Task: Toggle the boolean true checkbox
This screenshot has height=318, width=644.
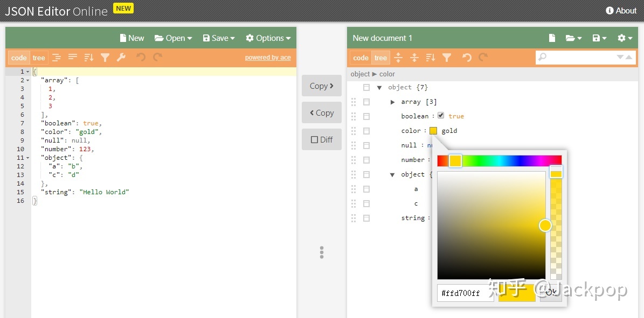Action: click(441, 116)
